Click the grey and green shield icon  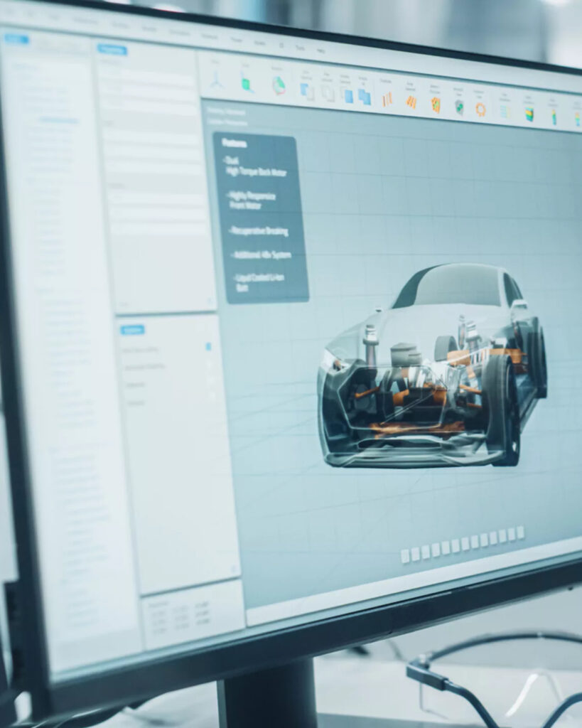tap(459, 107)
